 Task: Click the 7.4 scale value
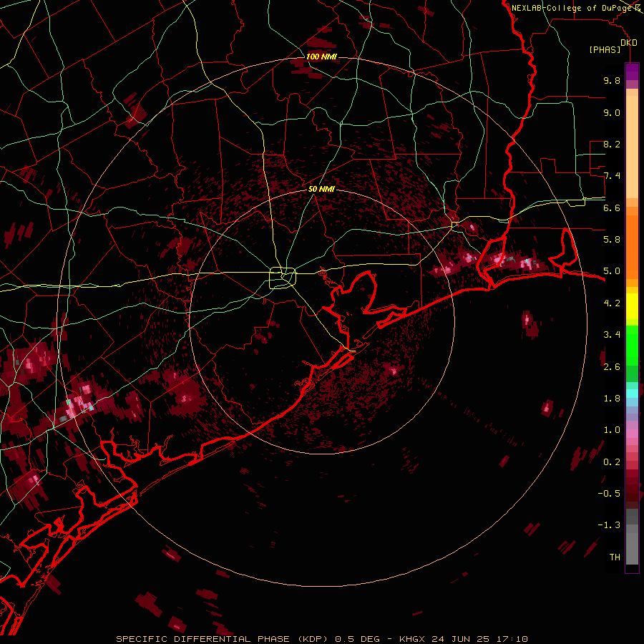[x=612, y=176]
